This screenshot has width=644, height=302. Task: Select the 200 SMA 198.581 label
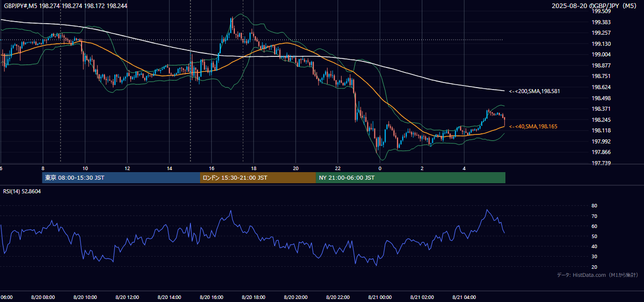(534, 91)
